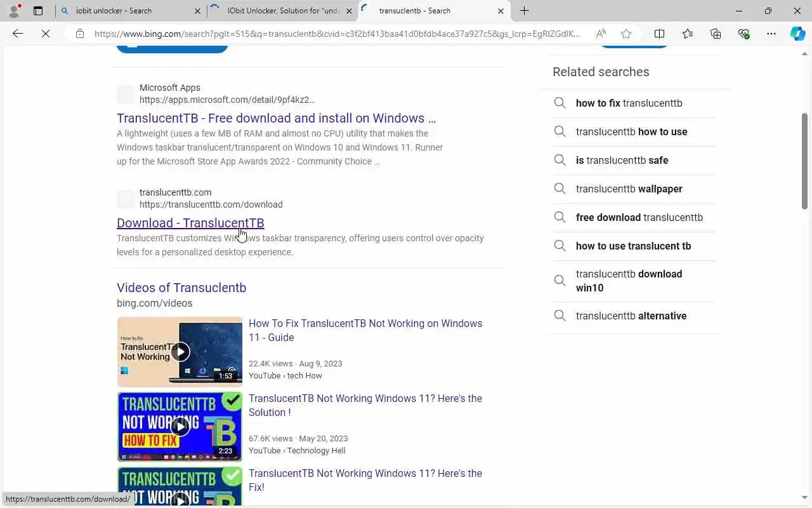Close the IObit Unlocker Solution tab
Viewport: 812px width, 508px height.
[x=349, y=11]
